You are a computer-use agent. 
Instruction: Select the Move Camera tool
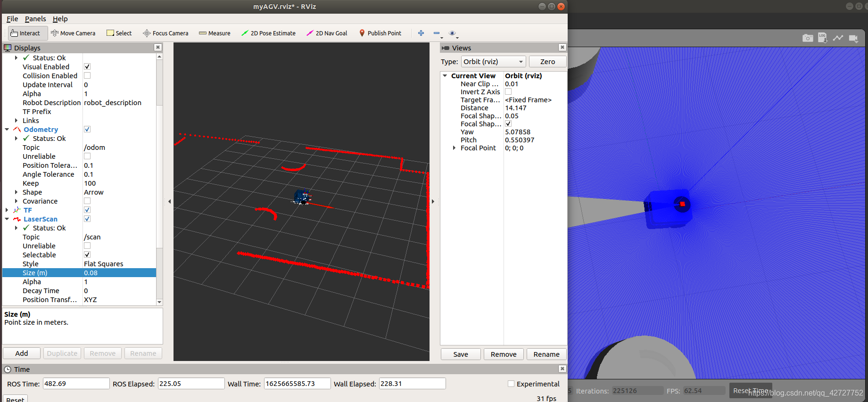[x=73, y=33]
